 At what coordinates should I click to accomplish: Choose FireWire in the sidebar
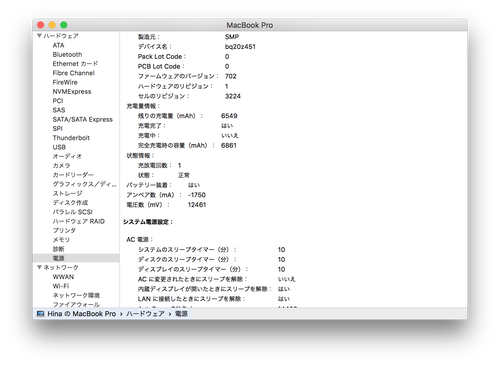65,82
